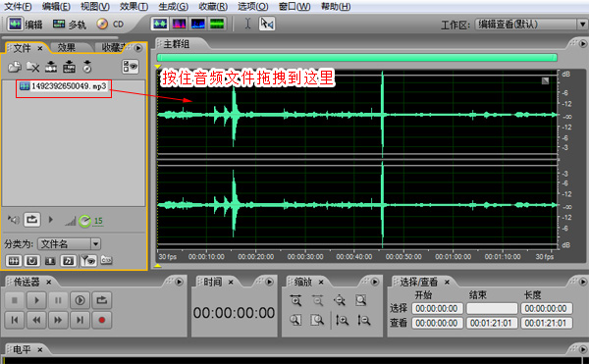Image resolution: width=589 pixels, height=364 pixels.
Task: Toggle loop play in Files panel
Action: 32,220
